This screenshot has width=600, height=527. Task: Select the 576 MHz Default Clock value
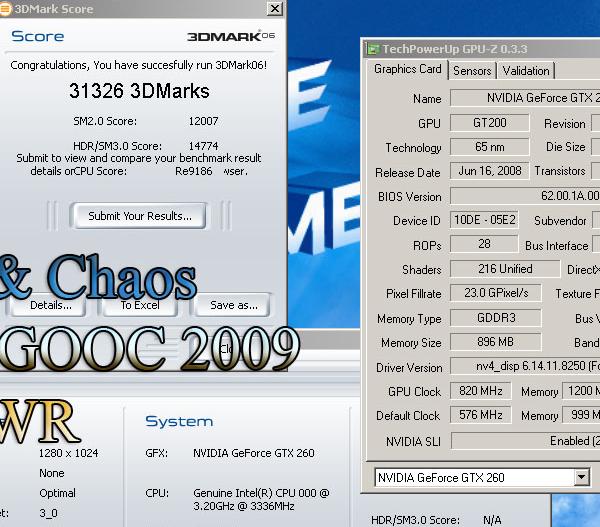point(481,415)
